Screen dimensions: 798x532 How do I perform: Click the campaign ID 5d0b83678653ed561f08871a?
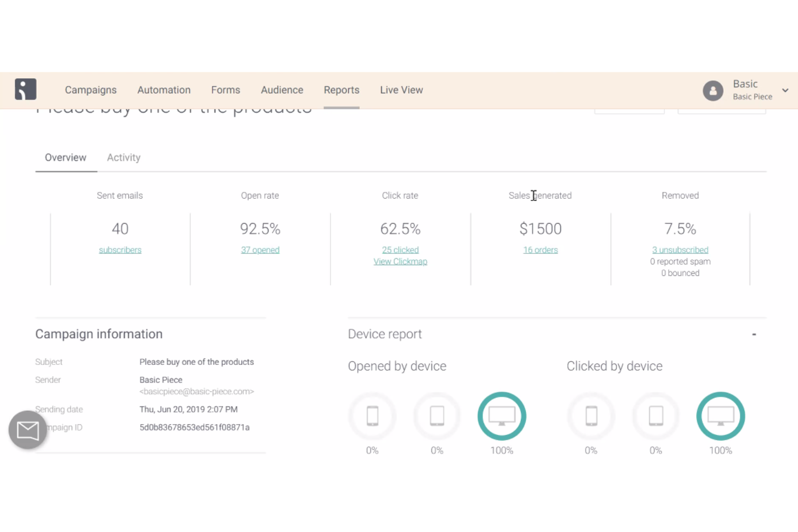point(195,427)
